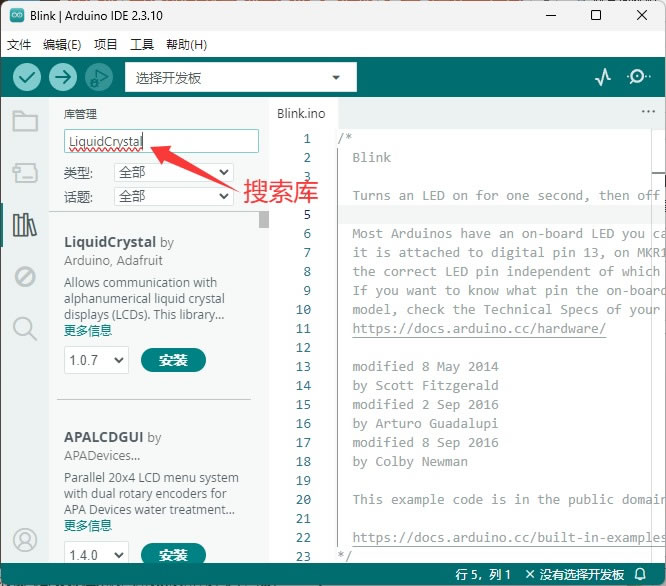Click the Arduino IDE title bar logo
This screenshot has height=586, width=666.
[17, 15]
